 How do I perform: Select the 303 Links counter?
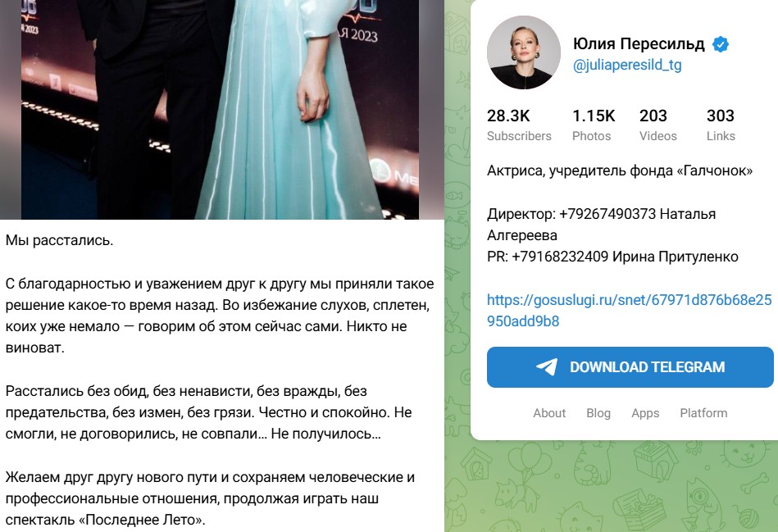[x=721, y=125]
